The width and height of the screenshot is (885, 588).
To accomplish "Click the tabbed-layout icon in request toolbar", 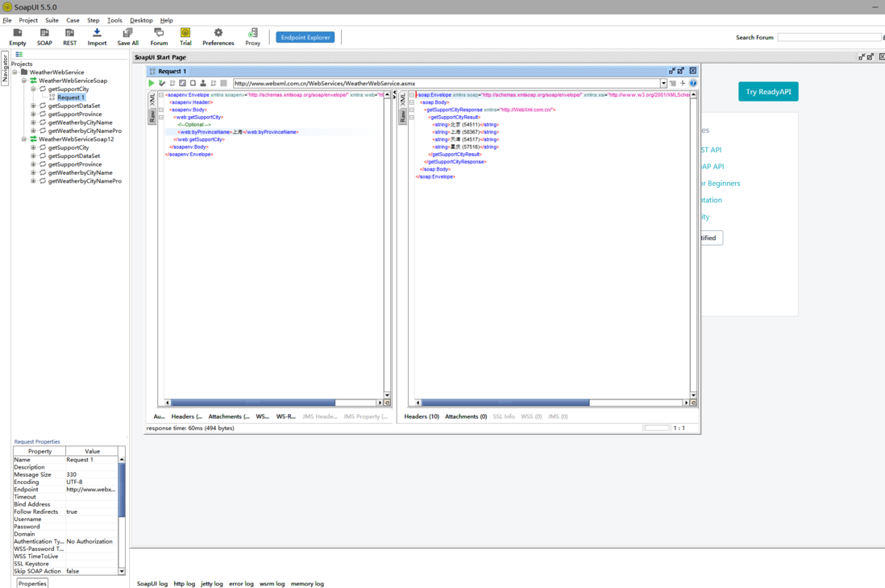I will (182, 83).
